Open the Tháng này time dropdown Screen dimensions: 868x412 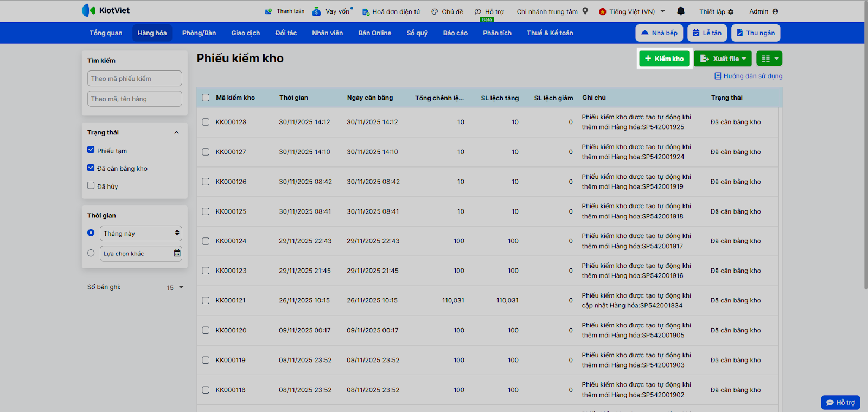pyautogui.click(x=141, y=233)
